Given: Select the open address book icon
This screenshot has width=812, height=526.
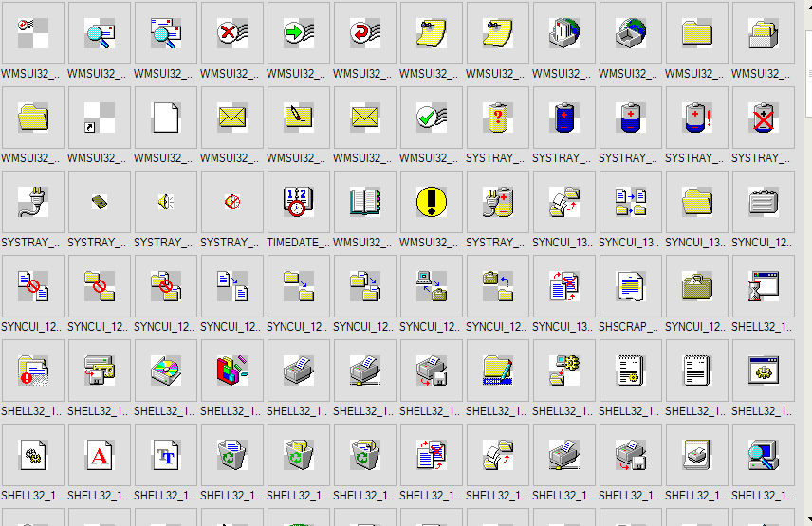Looking at the screenshot, I should coord(364,202).
